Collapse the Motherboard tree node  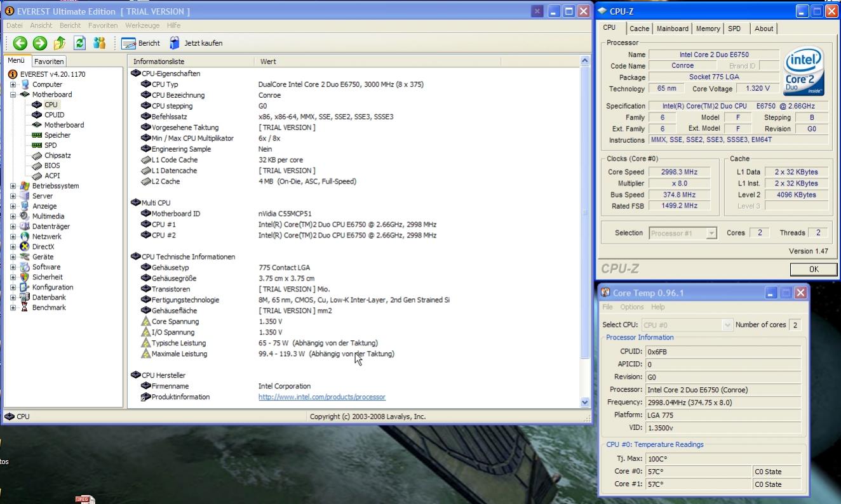(x=13, y=95)
